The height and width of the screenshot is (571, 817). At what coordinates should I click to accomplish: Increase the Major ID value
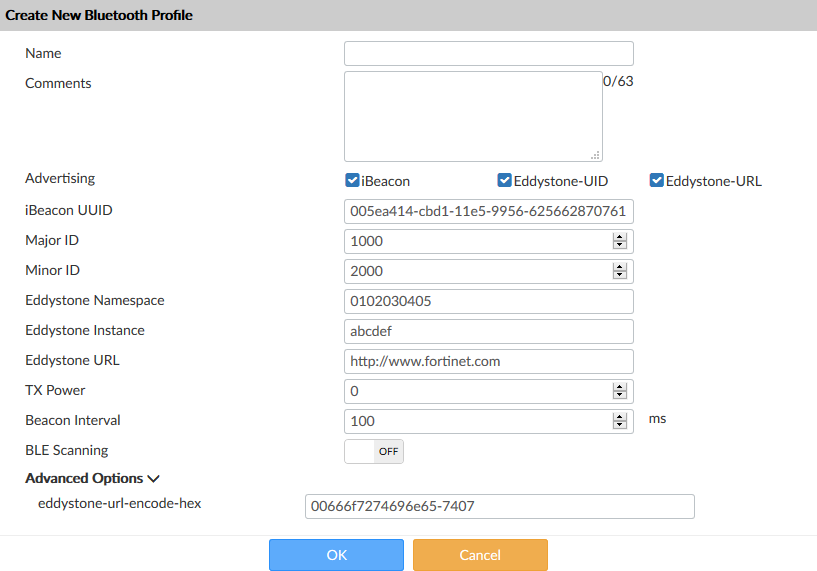pyautogui.click(x=619, y=237)
